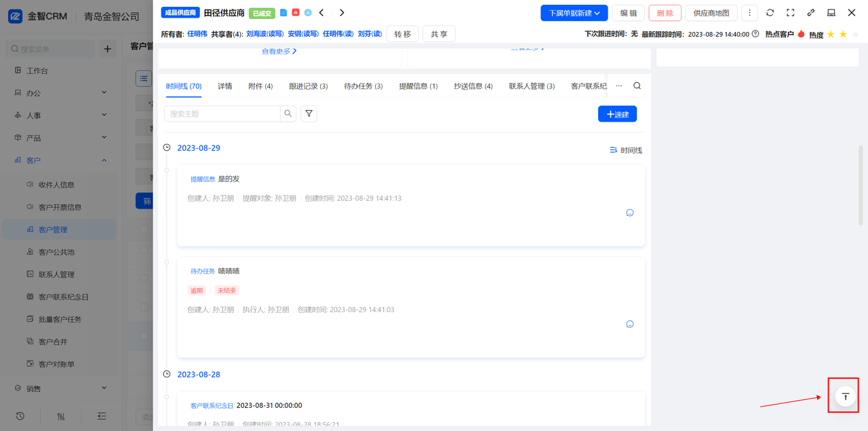Click the panel's vertical scrollbar
Screen dimensions: 868x431
coord(861,185)
